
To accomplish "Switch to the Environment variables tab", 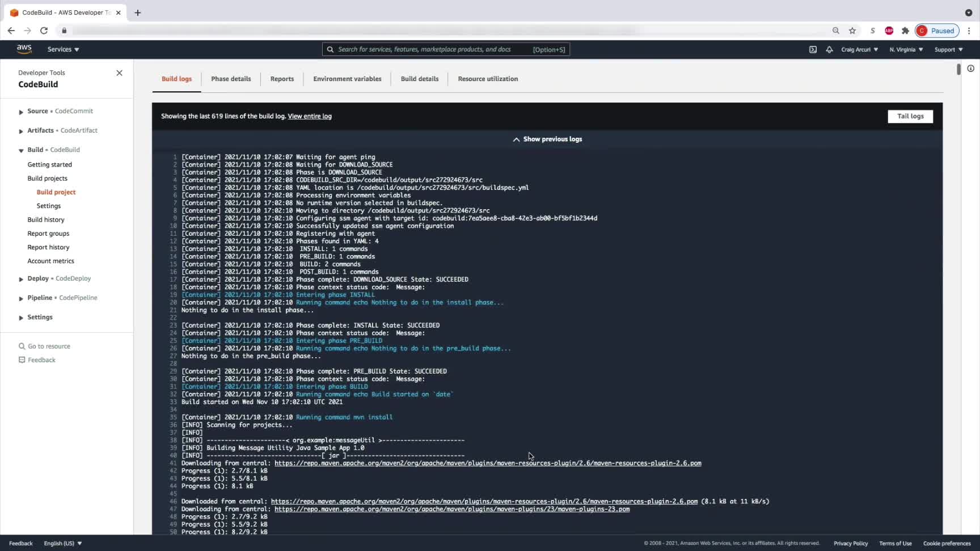I will point(347,79).
